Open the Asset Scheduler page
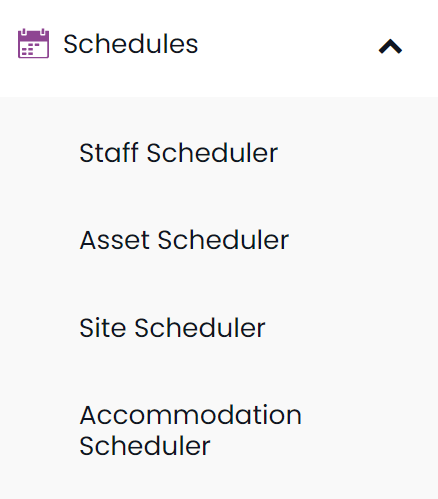 (184, 240)
